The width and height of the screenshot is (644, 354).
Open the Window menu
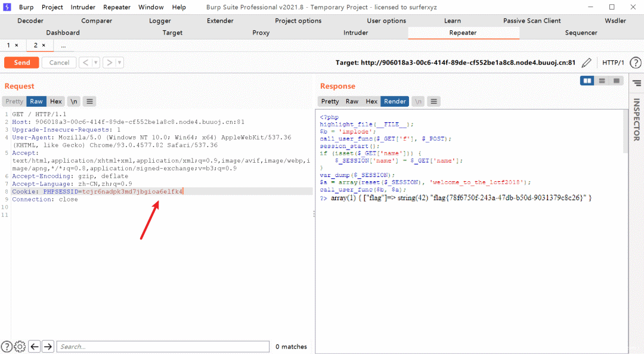click(x=151, y=7)
